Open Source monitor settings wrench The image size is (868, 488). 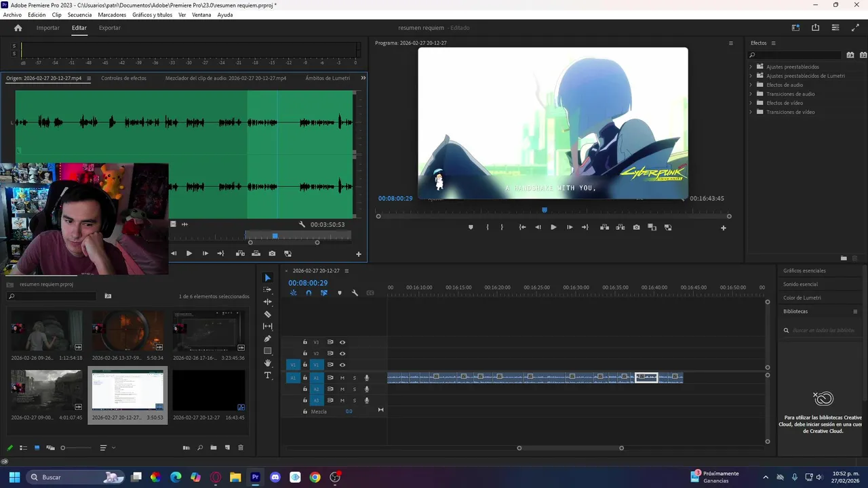click(302, 224)
